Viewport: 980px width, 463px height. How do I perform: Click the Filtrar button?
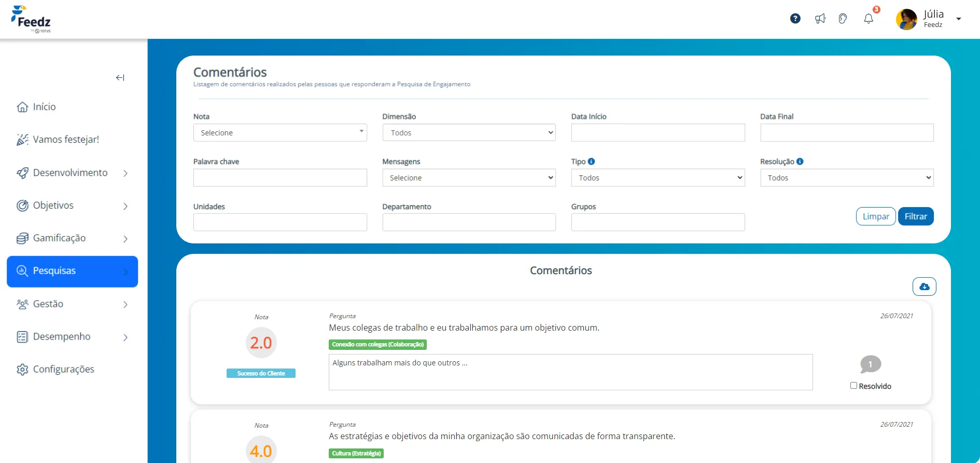[916, 216]
